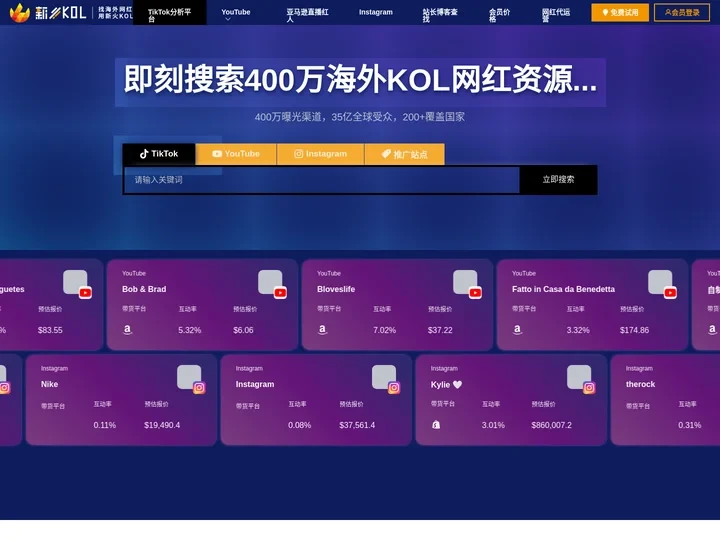Click Bob & Brad engagement rate 5.32%
720x540 pixels.
click(x=190, y=330)
